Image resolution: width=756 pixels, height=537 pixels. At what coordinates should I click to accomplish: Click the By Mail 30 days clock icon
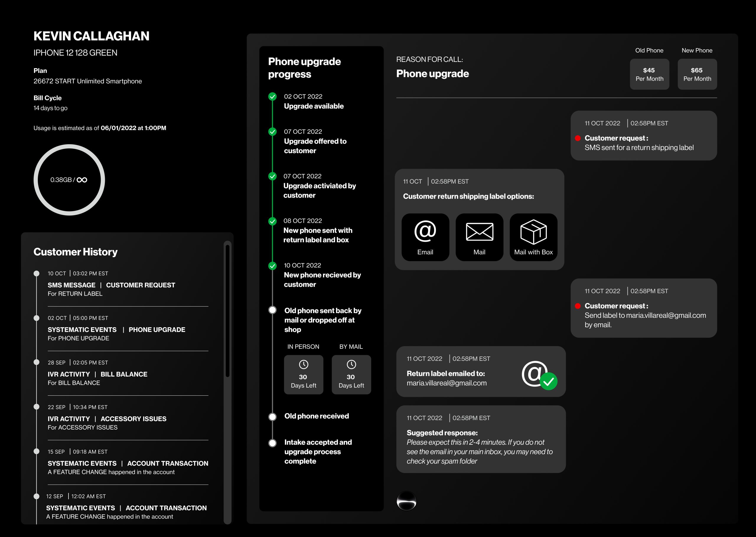click(351, 365)
